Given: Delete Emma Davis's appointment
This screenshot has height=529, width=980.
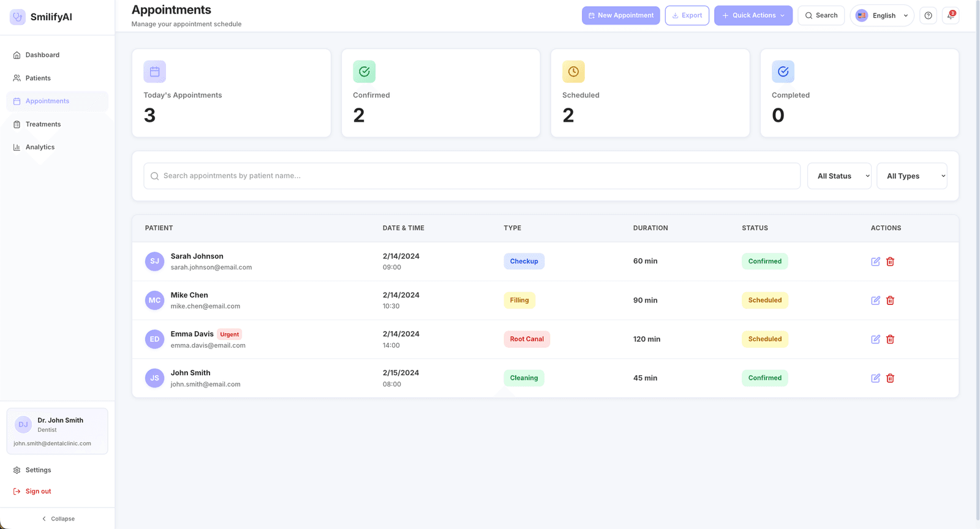Looking at the screenshot, I should pyautogui.click(x=890, y=339).
